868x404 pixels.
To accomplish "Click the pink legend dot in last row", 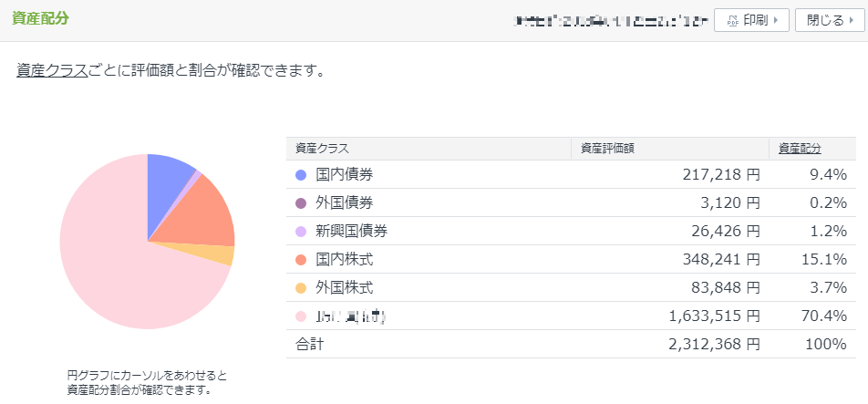I will [x=301, y=316].
